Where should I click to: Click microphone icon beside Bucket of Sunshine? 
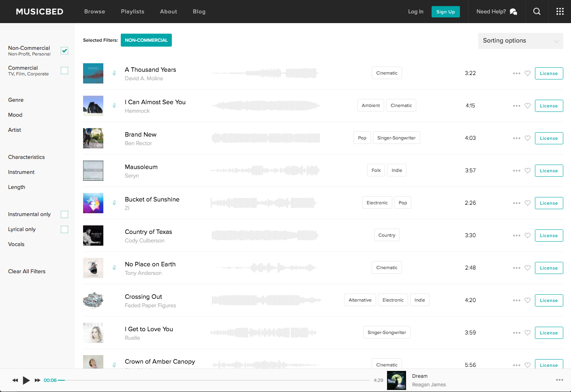[114, 203]
